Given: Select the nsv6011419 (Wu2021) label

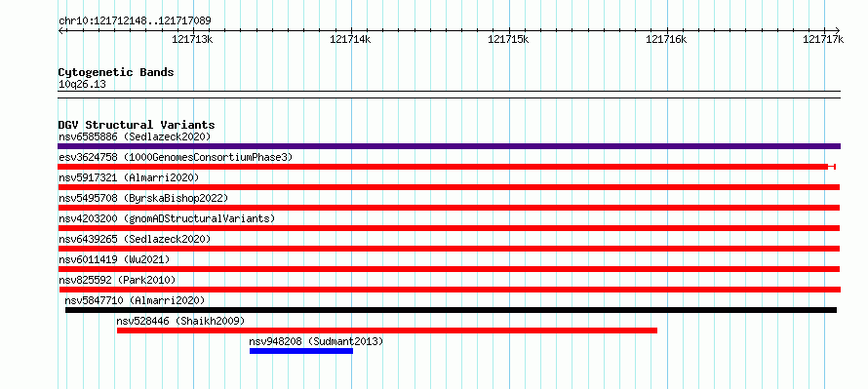Looking at the screenshot, I should click(114, 259).
